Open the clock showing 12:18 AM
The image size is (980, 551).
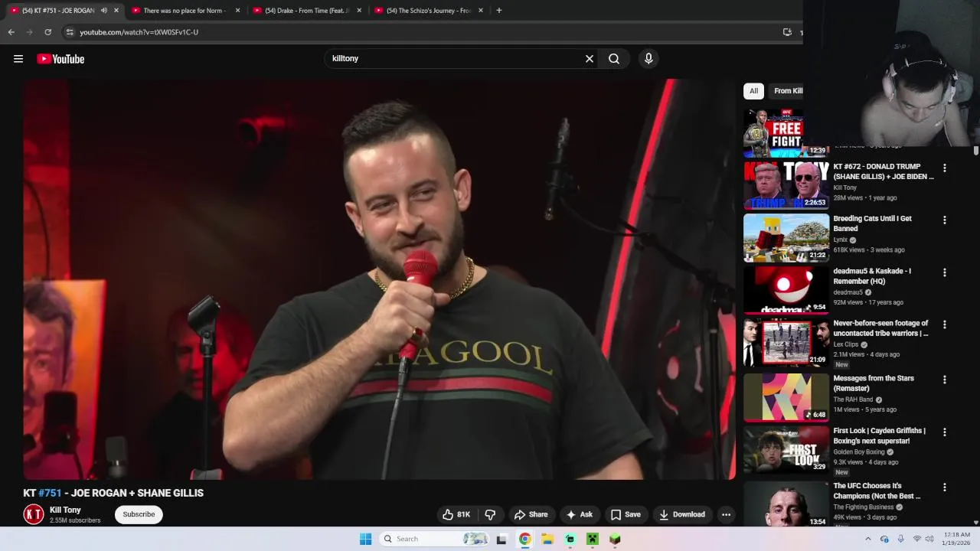(x=957, y=539)
